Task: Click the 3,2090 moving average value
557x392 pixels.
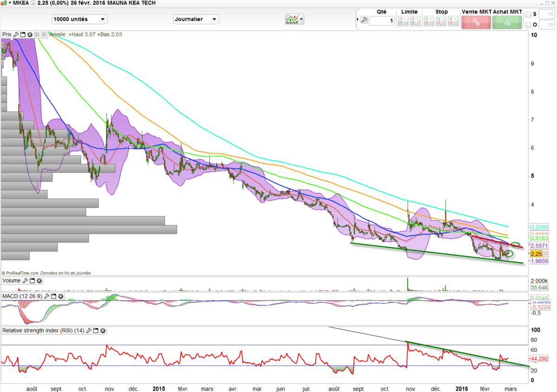Action: (539, 227)
